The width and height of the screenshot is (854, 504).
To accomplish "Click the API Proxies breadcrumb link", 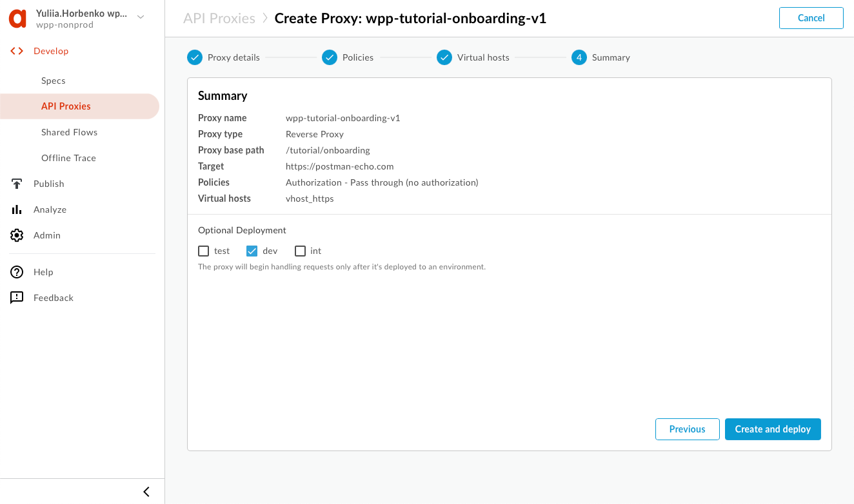I will click(219, 18).
